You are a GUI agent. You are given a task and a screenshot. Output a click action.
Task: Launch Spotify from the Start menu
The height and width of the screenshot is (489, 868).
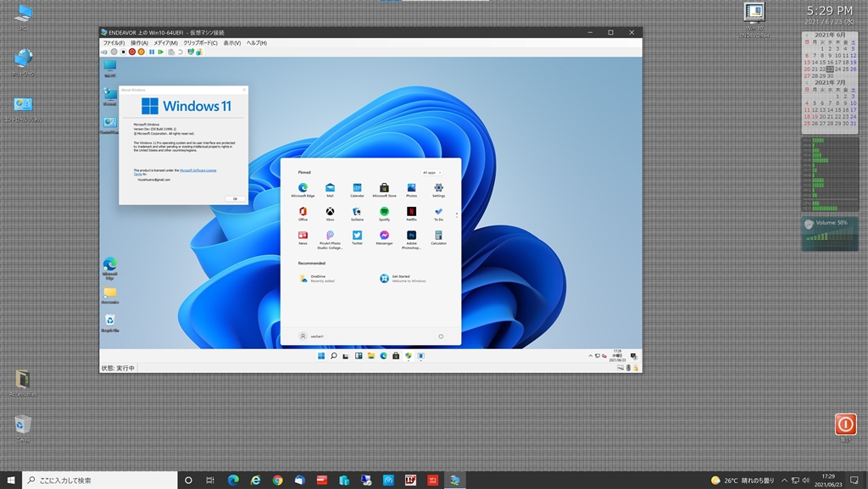[384, 212]
